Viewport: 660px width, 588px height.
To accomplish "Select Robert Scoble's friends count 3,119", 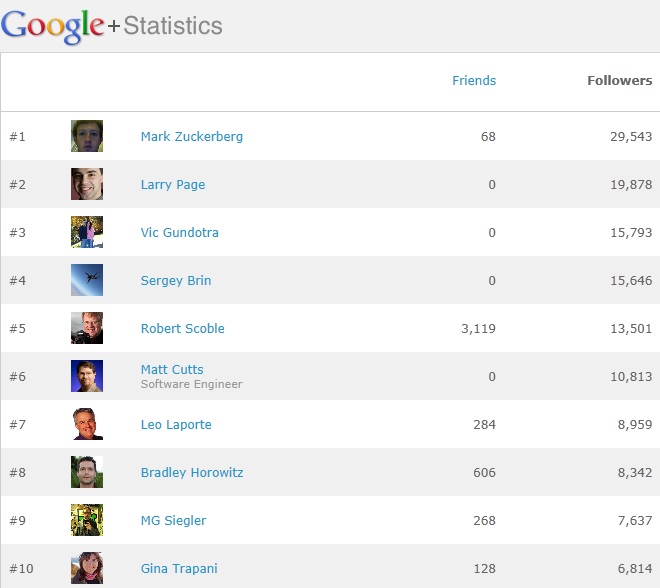I will (478, 329).
